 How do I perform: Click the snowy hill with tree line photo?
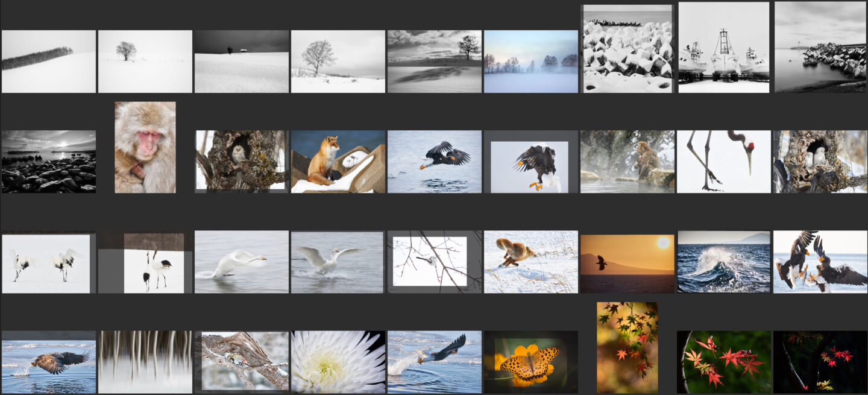48,62
